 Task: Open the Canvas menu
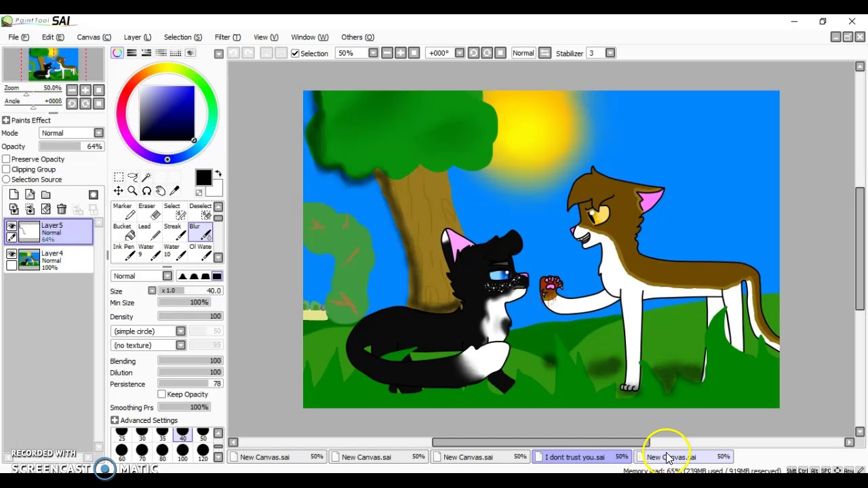(94, 37)
